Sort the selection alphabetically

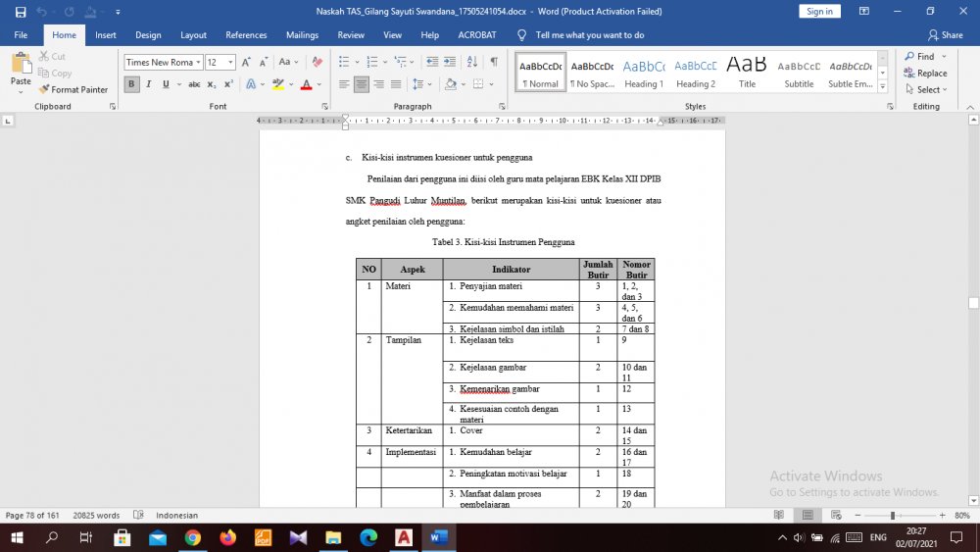tap(472, 62)
